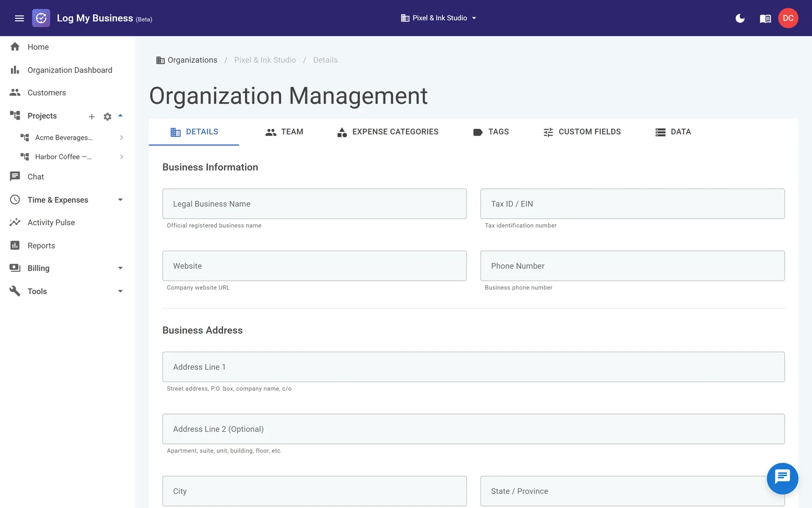Click the Legal Business Name field
The width and height of the screenshot is (812, 508).
(x=315, y=204)
